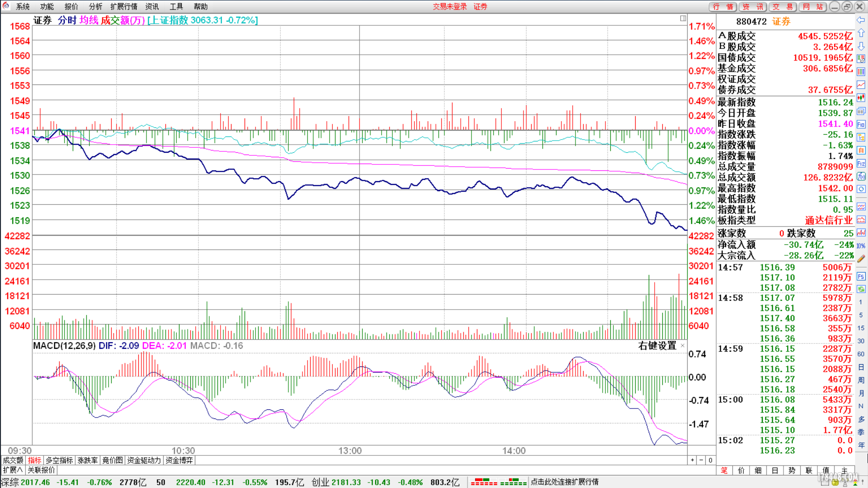The height and width of the screenshot is (488, 868).
Task: Switch to monthly (月) period
Action: coord(861,393)
